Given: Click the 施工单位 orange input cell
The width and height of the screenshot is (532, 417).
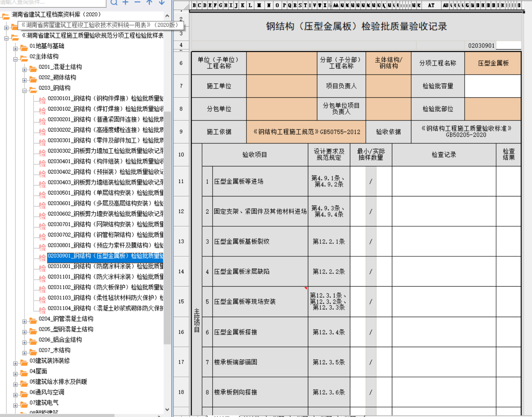Looking at the screenshot, I should pos(282,86).
